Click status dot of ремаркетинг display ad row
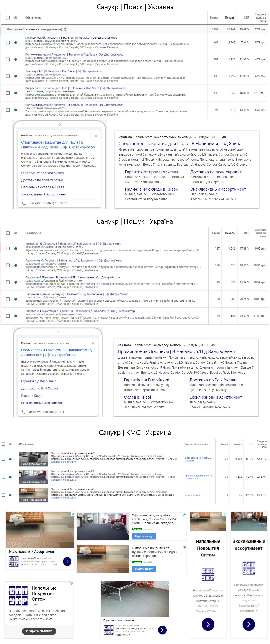The image size is (270, 644). pyautogui.click(x=10, y=495)
